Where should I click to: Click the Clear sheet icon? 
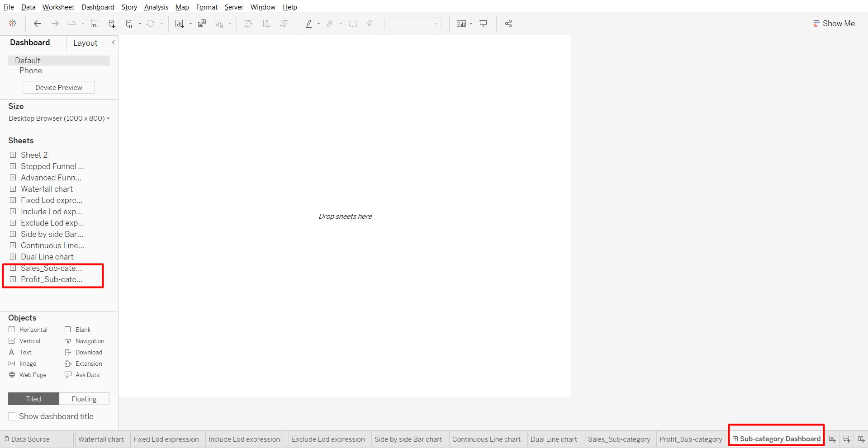click(219, 24)
